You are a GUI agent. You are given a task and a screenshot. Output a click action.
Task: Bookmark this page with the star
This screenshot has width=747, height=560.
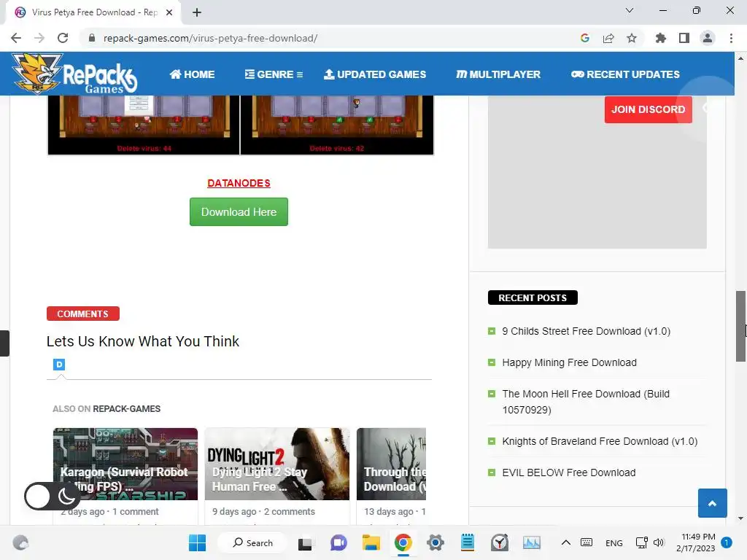coord(632,38)
